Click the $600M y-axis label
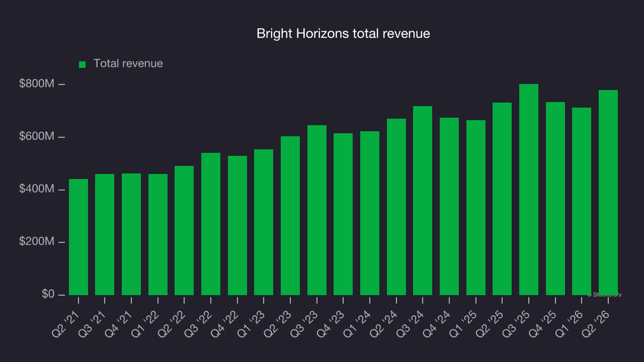 pyautogui.click(x=36, y=137)
